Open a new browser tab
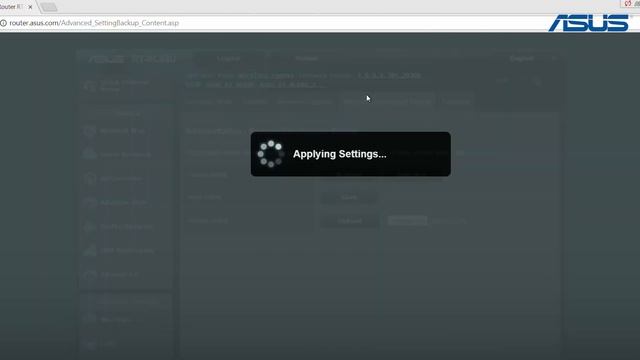This screenshot has height=360, width=640. click(x=49, y=7)
